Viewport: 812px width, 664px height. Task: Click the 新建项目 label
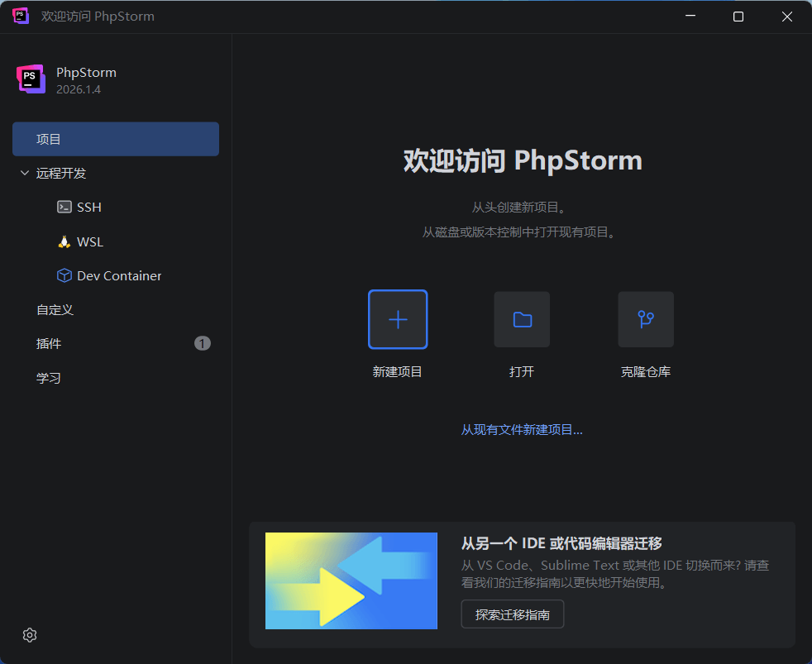tap(397, 372)
